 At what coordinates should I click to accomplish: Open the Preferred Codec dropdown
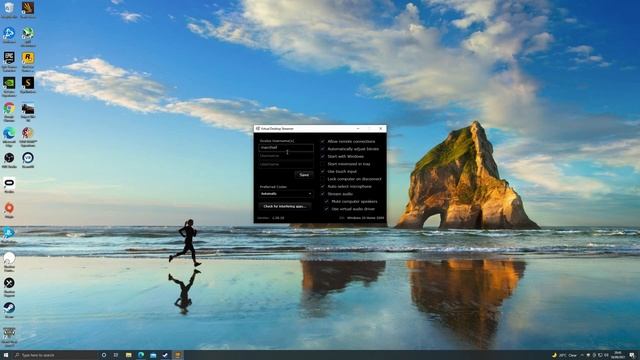286,193
